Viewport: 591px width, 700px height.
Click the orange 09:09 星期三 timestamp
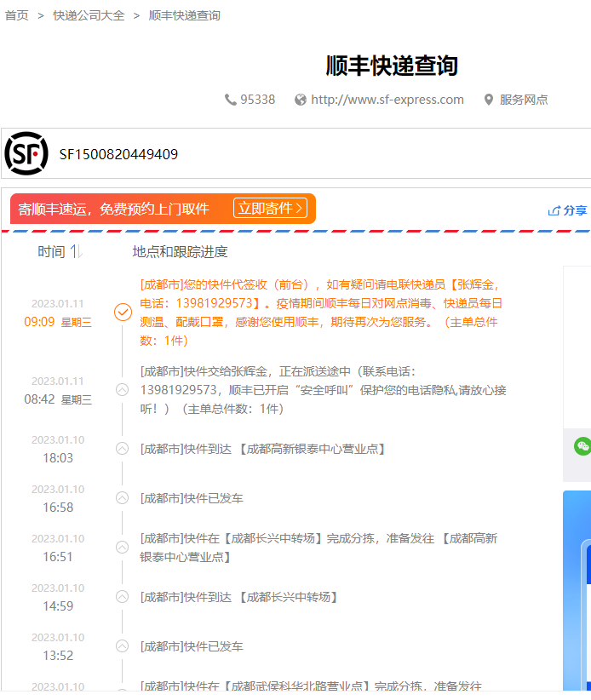pyautogui.click(x=58, y=322)
